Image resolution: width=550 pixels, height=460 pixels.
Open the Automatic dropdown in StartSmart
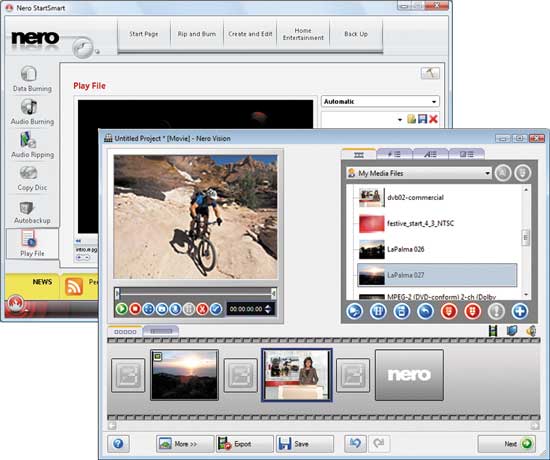pyautogui.click(x=380, y=101)
